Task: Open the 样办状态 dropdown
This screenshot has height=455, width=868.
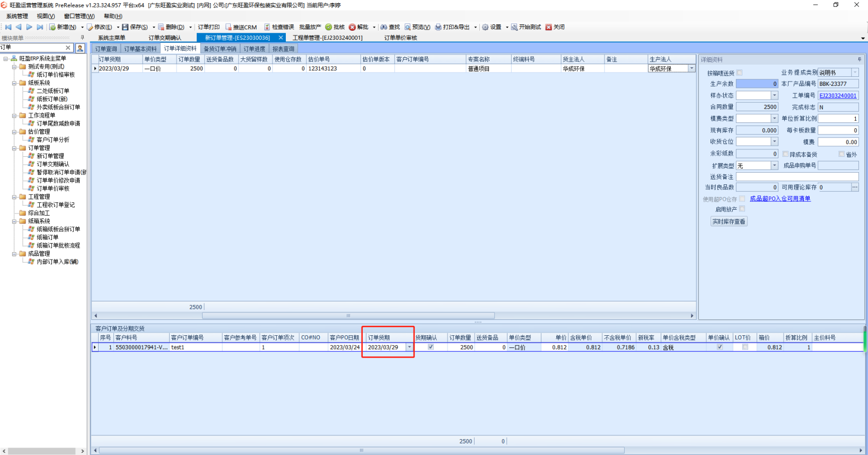Action: point(774,95)
